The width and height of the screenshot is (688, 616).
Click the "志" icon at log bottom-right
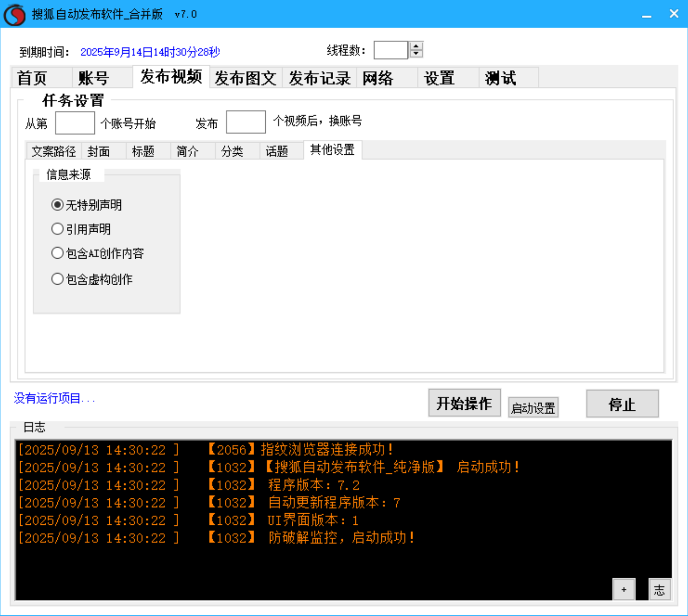[x=659, y=589]
